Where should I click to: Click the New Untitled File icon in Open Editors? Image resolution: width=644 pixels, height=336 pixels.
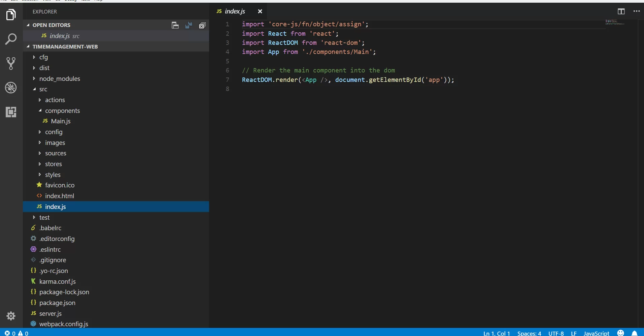click(x=175, y=25)
